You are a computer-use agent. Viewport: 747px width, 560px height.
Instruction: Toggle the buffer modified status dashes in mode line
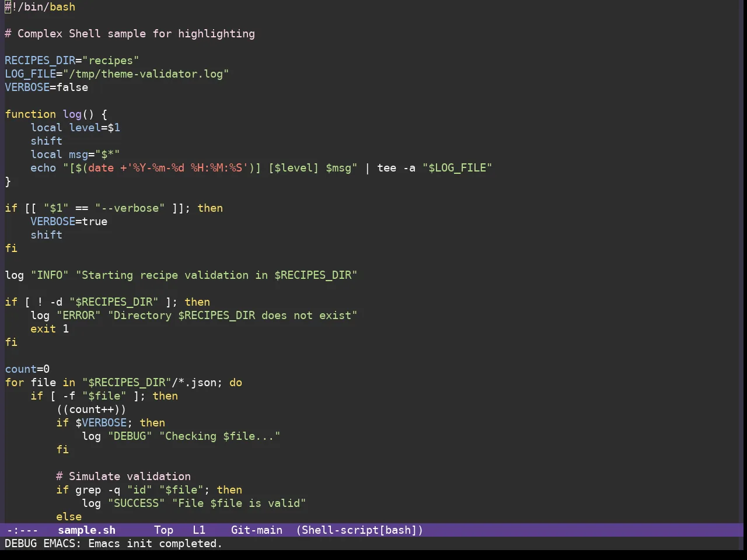point(22,530)
